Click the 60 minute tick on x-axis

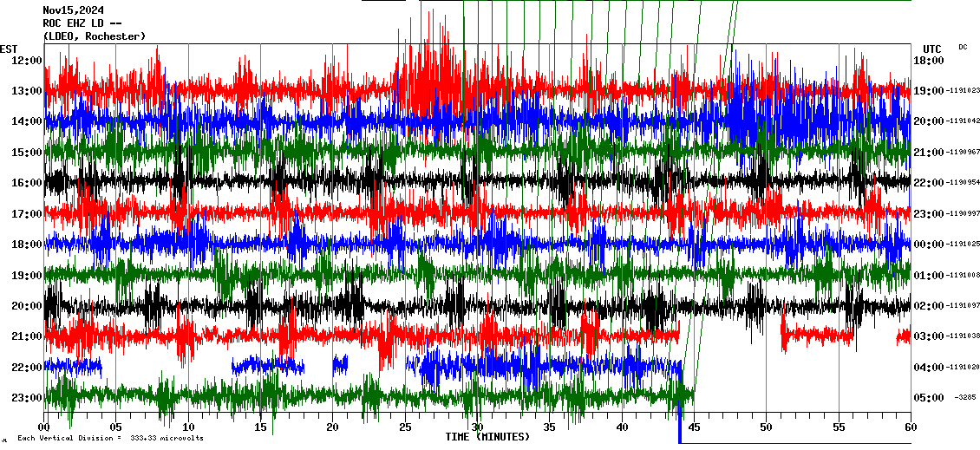pos(910,427)
